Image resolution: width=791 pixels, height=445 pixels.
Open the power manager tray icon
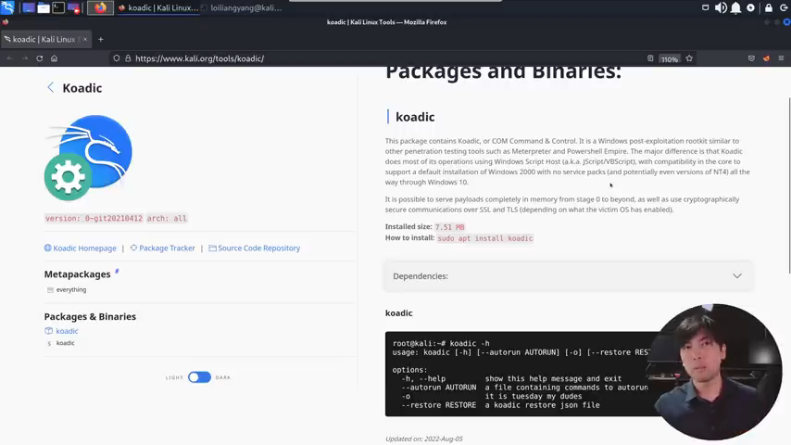click(x=751, y=8)
